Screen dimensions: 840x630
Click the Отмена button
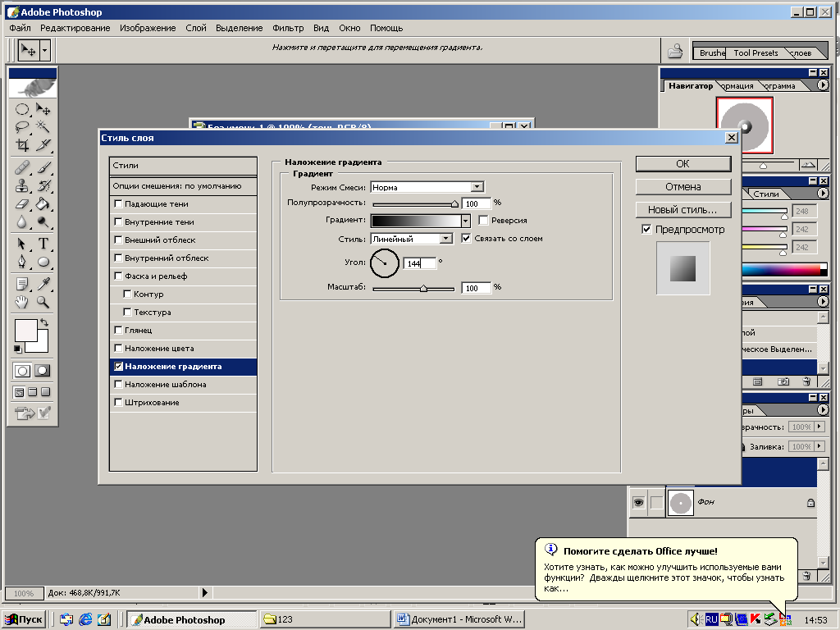[x=683, y=187]
